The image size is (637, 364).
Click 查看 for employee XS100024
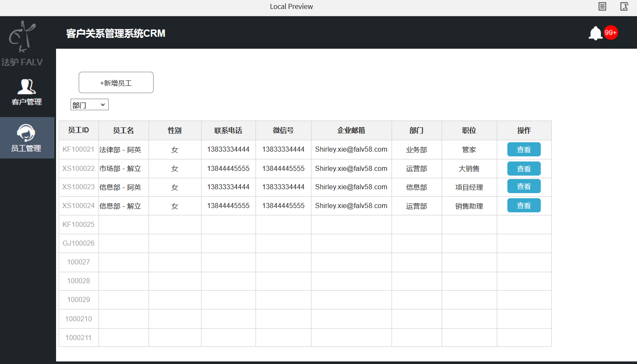(x=524, y=205)
